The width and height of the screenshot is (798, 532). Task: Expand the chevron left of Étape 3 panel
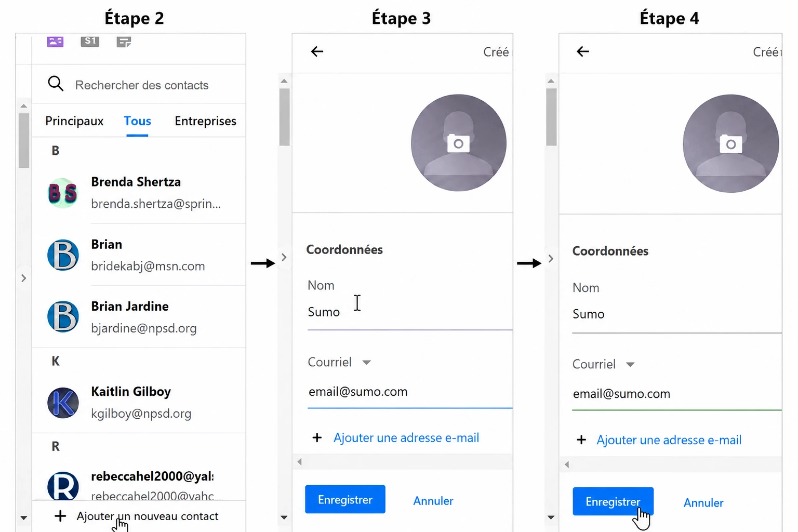(x=284, y=257)
